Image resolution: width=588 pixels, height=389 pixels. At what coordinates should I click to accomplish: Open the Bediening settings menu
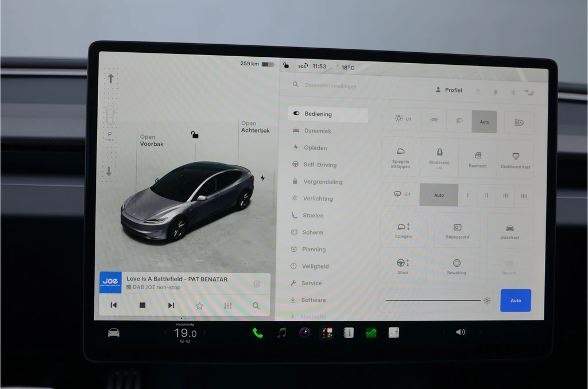[x=328, y=114]
